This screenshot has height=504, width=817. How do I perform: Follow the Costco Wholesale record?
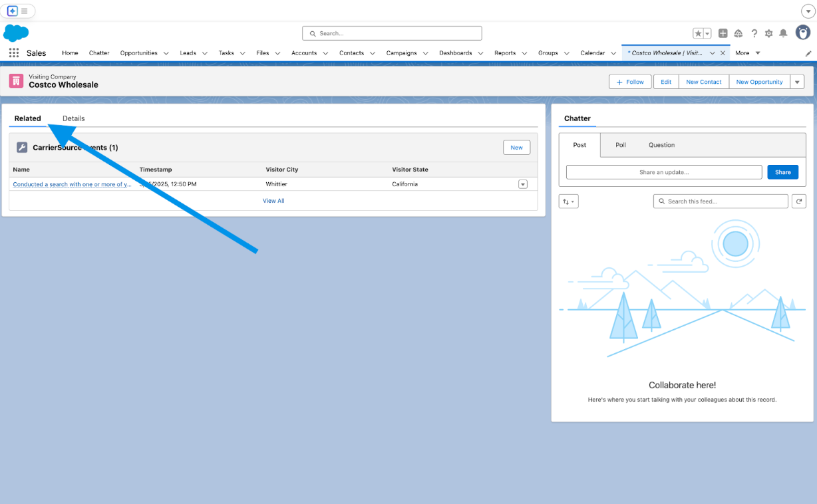tap(630, 82)
